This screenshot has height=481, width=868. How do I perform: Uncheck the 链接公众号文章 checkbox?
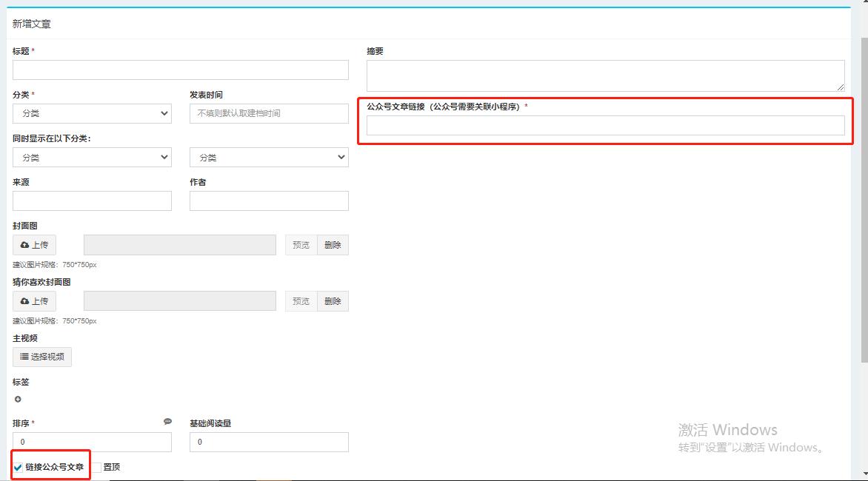16,466
